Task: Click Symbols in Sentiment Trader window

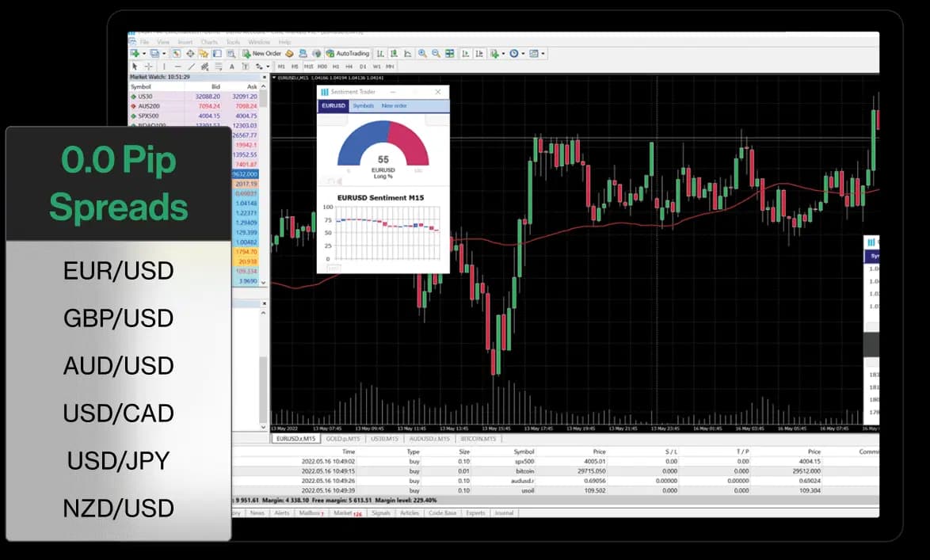Action: [x=363, y=105]
